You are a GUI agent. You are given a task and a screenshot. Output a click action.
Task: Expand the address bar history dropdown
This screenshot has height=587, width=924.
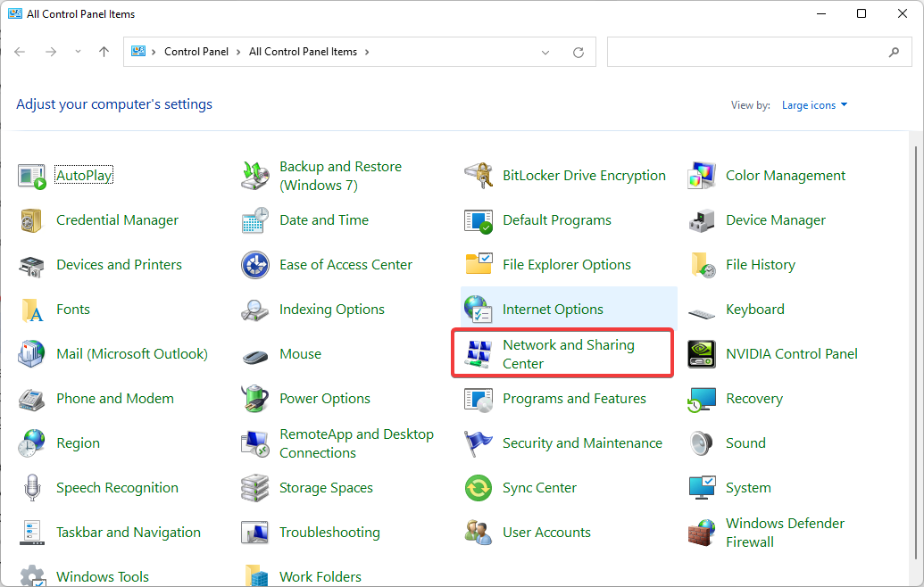coord(545,53)
